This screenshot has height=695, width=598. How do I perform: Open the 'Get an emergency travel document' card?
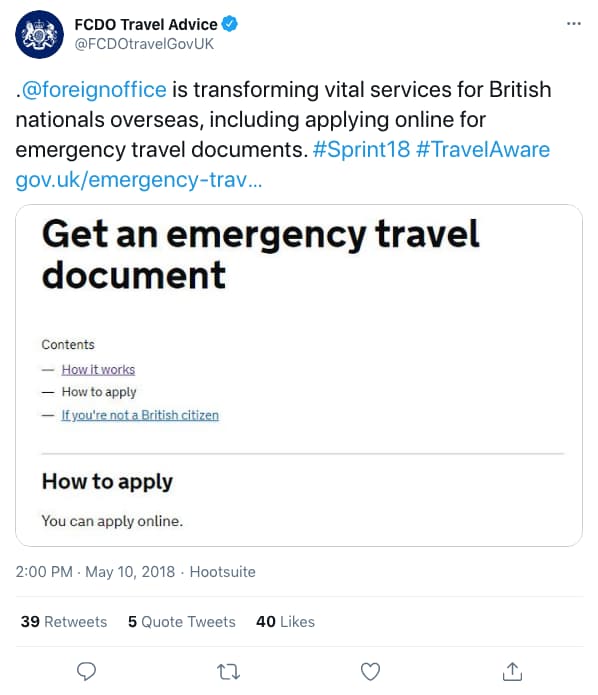(x=299, y=375)
